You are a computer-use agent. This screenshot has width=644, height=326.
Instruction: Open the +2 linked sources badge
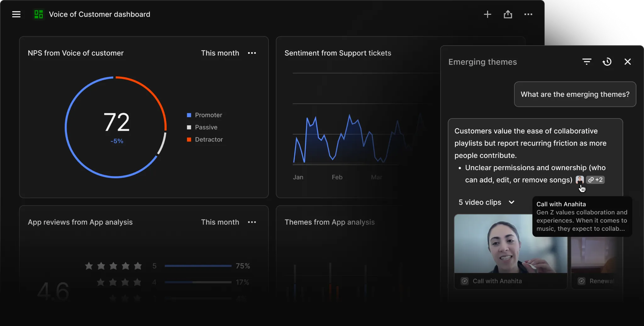point(595,180)
